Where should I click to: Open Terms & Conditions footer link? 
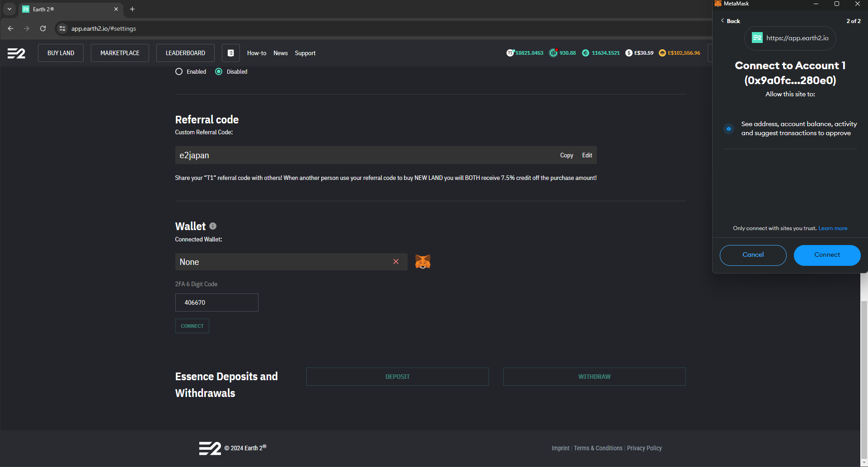tap(598, 448)
